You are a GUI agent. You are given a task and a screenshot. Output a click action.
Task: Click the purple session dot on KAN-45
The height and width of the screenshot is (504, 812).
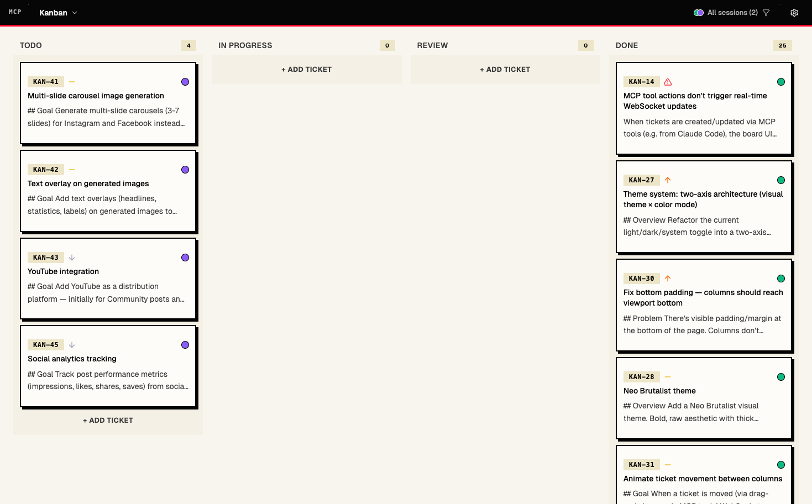click(185, 345)
